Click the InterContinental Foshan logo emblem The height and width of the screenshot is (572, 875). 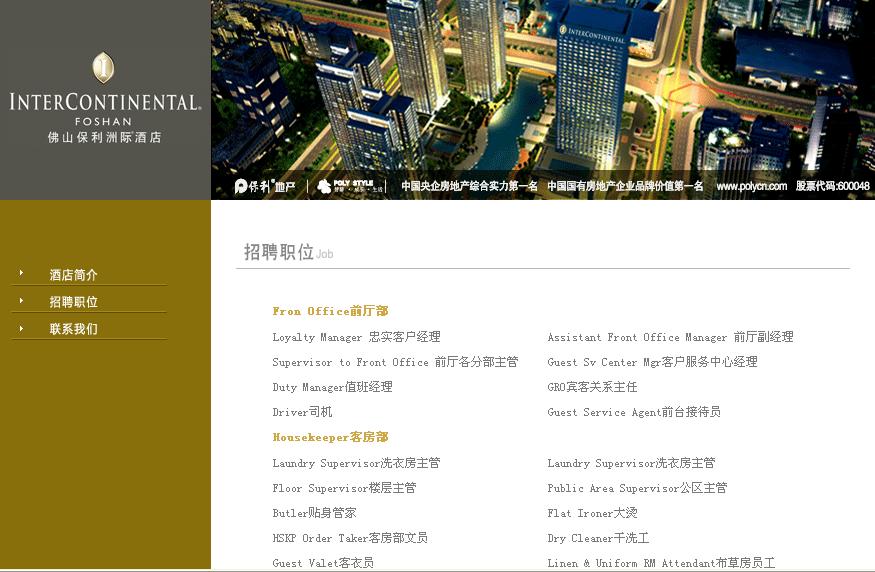coord(103,68)
